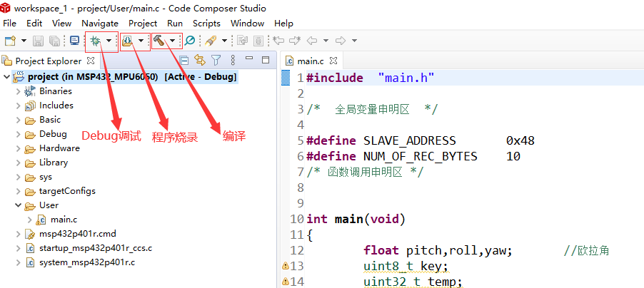The image size is (644, 288).
Task: Select the Includes item
Action: (56, 106)
